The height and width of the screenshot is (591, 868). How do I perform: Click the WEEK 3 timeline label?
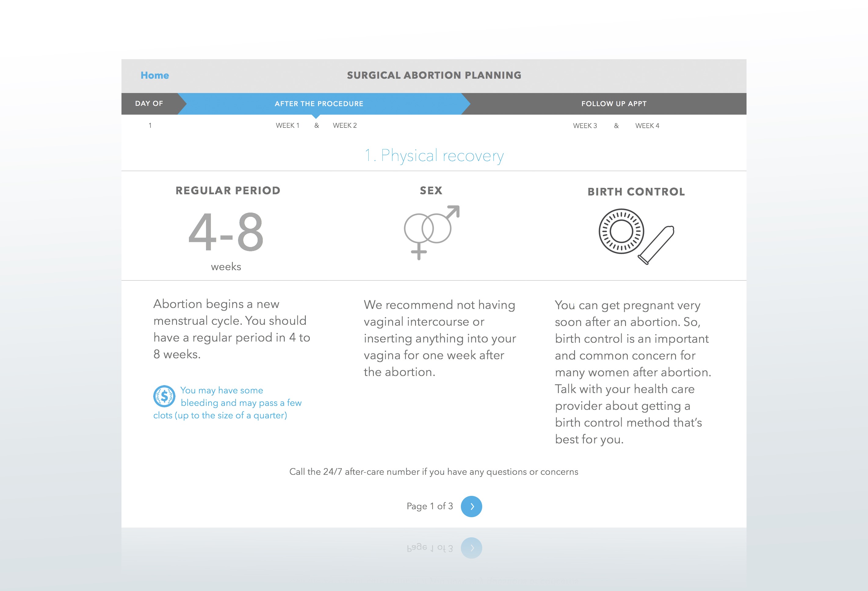pyautogui.click(x=585, y=126)
